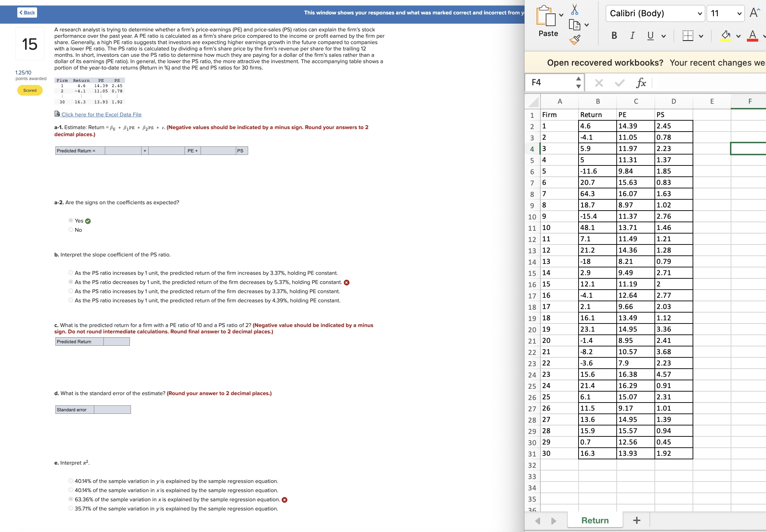766x532 pixels.
Task: Click the add new sheet plus button
Action: [636, 520]
